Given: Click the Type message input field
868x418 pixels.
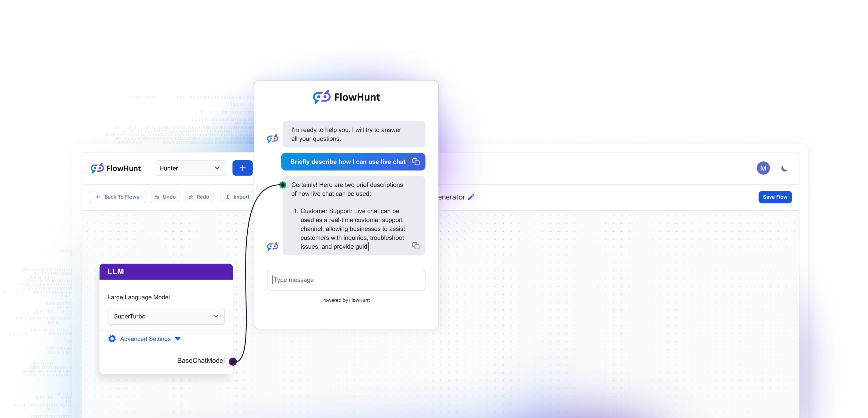Looking at the screenshot, I should tap(346, 280).
